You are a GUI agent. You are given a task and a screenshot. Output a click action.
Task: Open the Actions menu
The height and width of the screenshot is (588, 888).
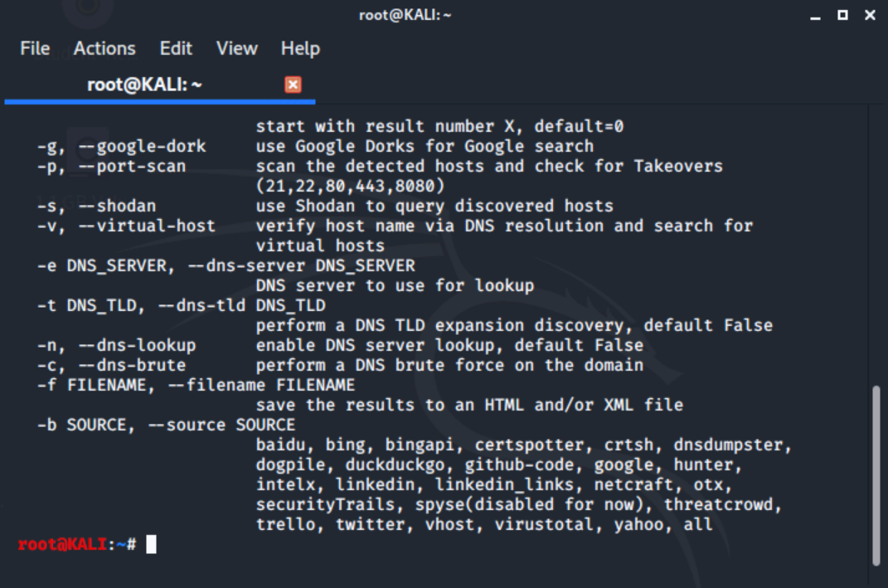(104, 49)
